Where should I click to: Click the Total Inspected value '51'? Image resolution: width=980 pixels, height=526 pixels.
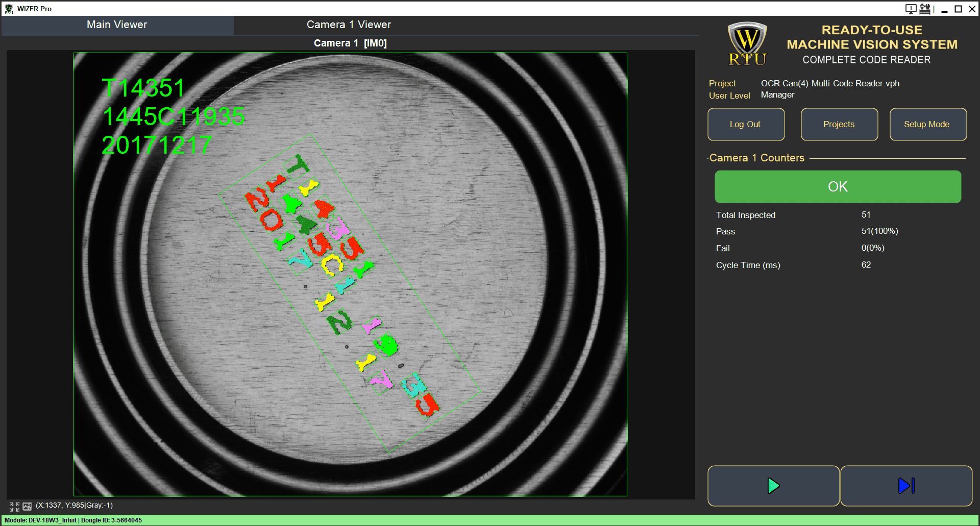[866, 214]
